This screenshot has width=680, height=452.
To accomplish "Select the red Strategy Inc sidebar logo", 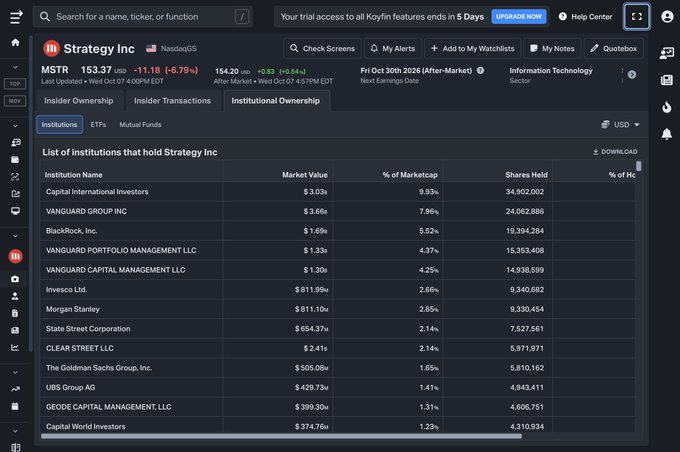I will (x=16, y=256).
